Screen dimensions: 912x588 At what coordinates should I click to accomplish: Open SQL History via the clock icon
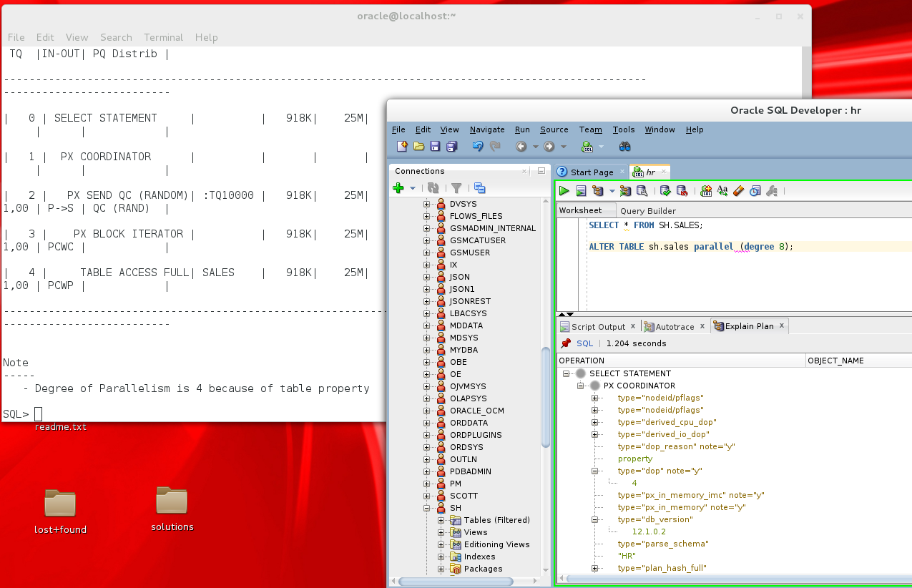754,190
